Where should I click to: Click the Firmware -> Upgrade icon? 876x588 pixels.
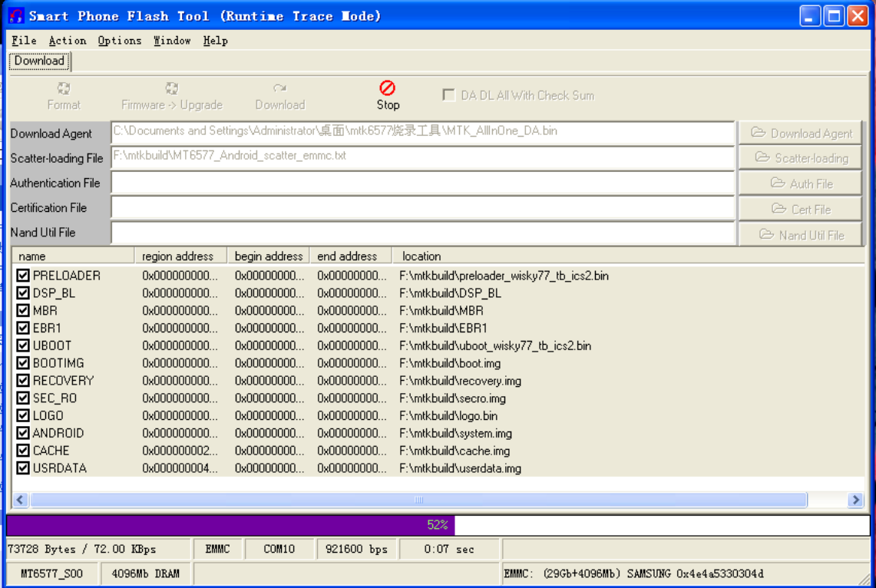(171, 88)
